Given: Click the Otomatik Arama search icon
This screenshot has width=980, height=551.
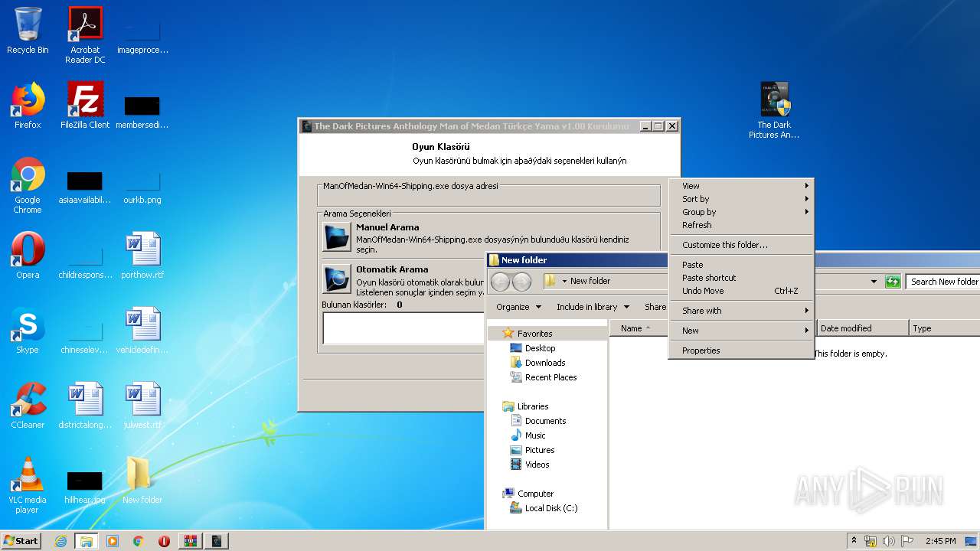Looking at the screenshot, I should 337,279.
